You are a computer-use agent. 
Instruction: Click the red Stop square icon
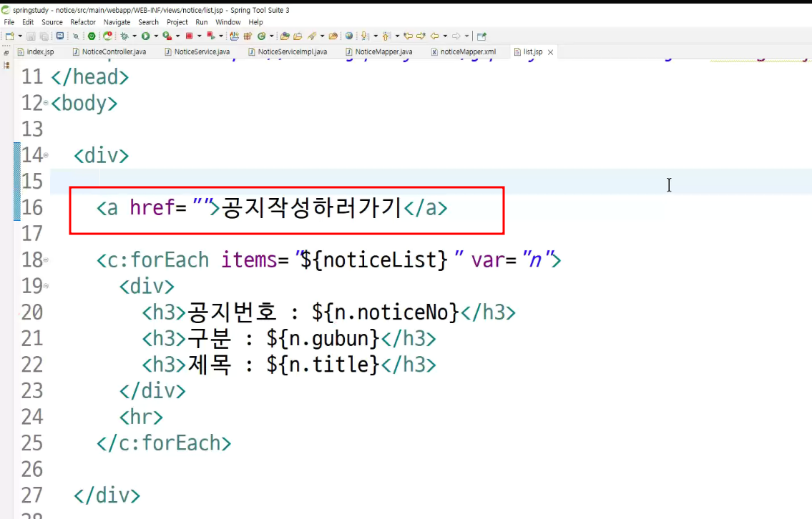point(189,36)
